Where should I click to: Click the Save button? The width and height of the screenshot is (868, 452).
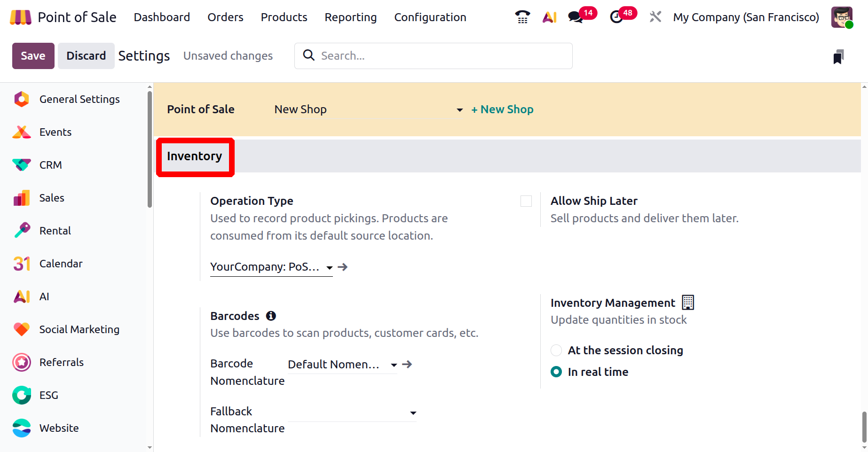point(33,56)
